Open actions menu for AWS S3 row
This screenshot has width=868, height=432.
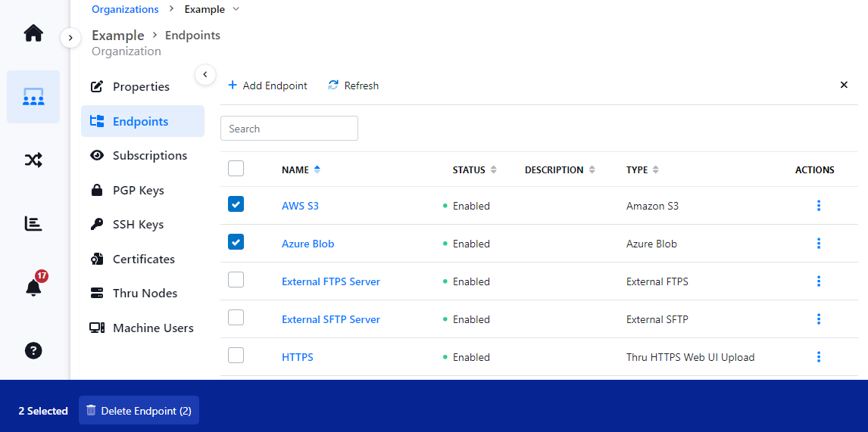coord(819,206)
